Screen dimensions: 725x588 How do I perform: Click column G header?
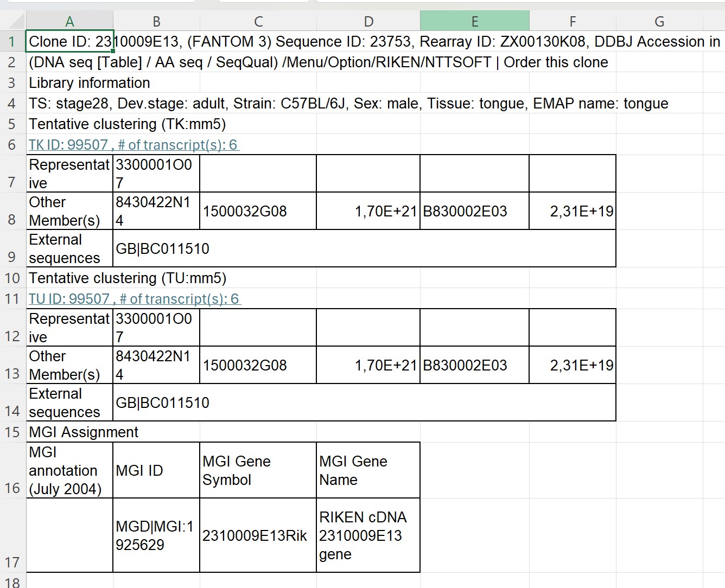click(659, 21)
